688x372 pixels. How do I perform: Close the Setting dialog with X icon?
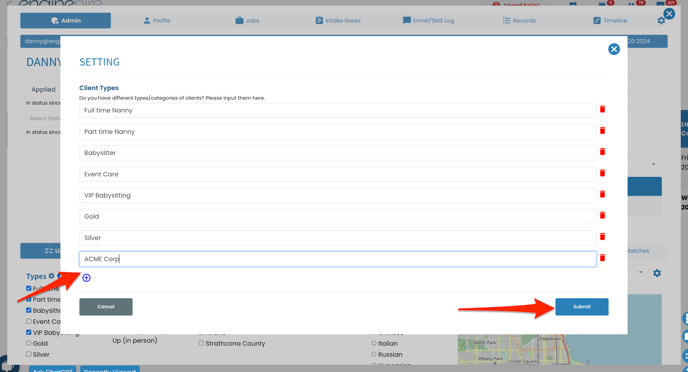[614, 49]
